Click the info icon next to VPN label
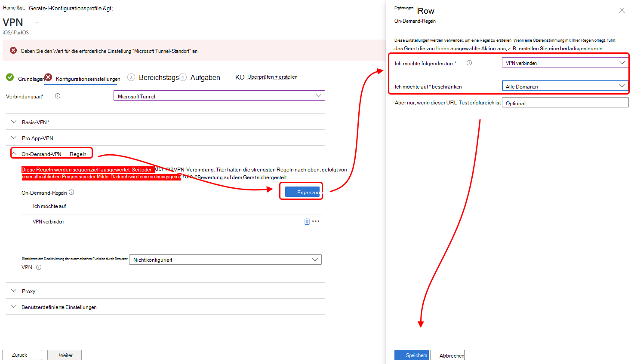Screen dimensions: 631x364 pos(39,267)
